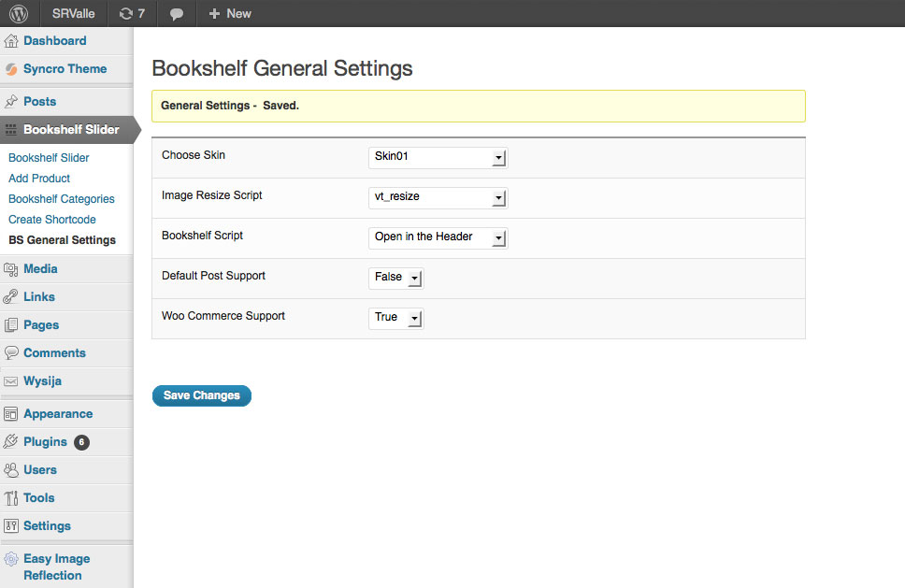905x588 pixels.
Task: Toggle the Woo Commerce Support dropdown
Action: (x=396, y=318)
